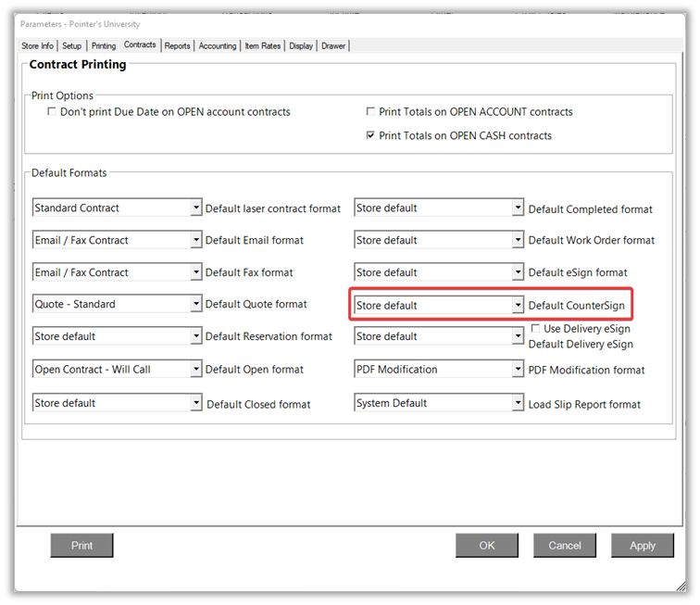The height and width of the screenshot is (605, 700).
Task: Open the Default CounterSign dropdown
Action: pos(518,306)
